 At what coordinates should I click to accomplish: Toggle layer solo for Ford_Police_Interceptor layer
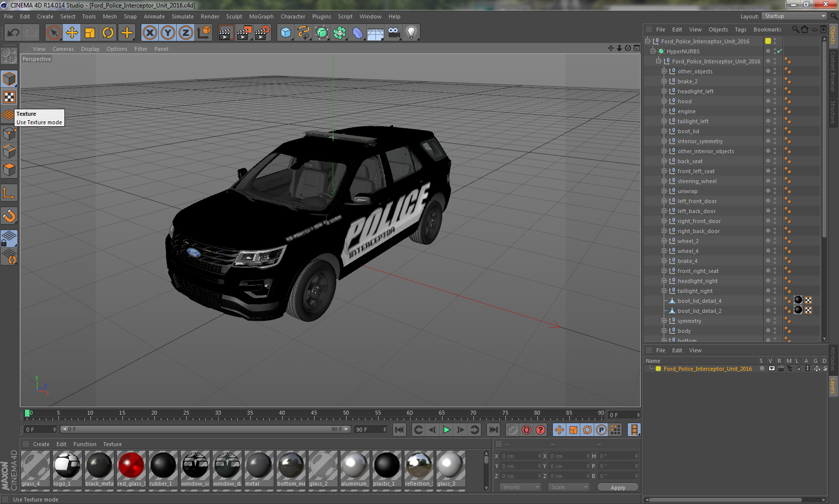[x=762, y=369]
